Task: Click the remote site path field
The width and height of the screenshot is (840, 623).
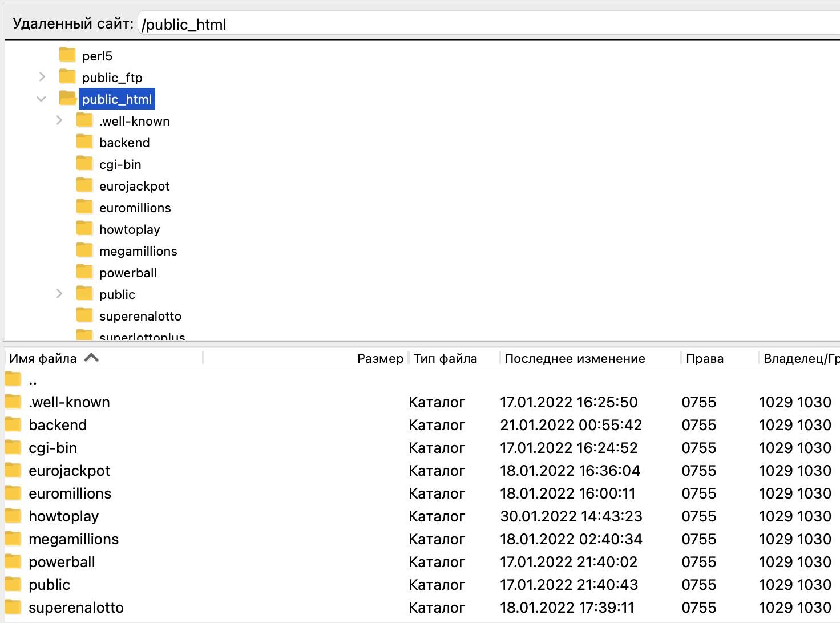Action: 490,25
